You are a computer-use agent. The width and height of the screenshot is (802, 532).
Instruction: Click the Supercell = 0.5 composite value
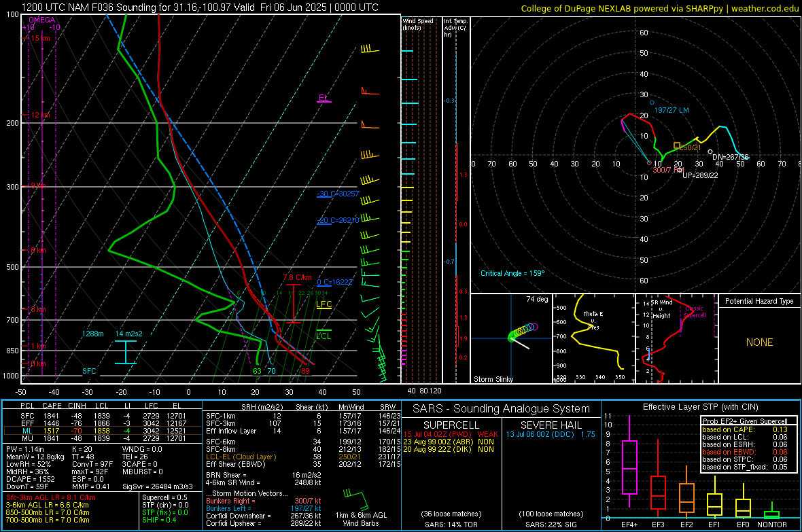click(x=164, y=497)
